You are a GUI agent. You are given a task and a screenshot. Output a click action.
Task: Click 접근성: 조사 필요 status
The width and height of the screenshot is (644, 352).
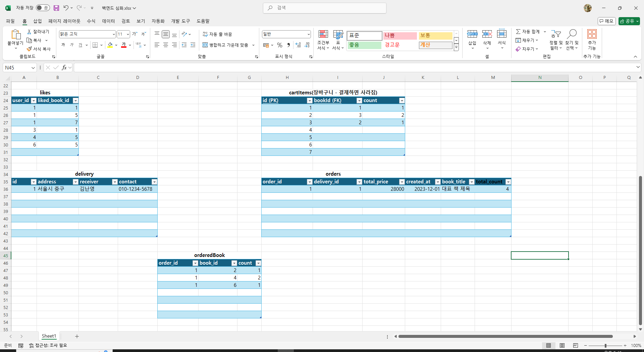tap(48, 345)
